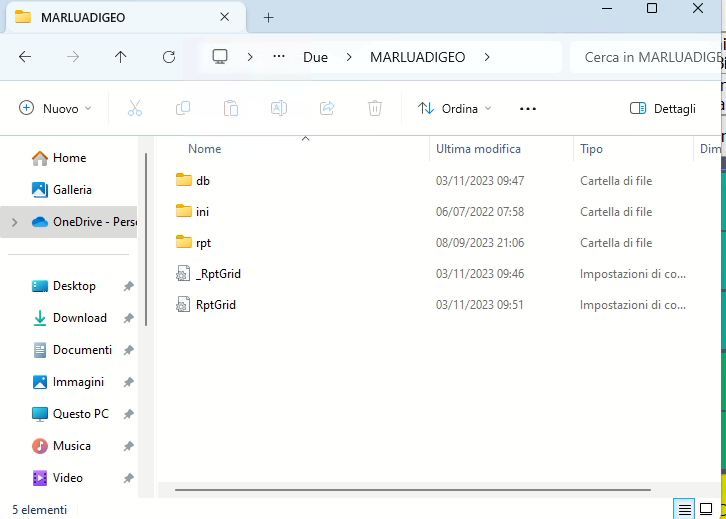Open the Ordina sort dropdown
This screenshot has width=726, height=519.
455,108
